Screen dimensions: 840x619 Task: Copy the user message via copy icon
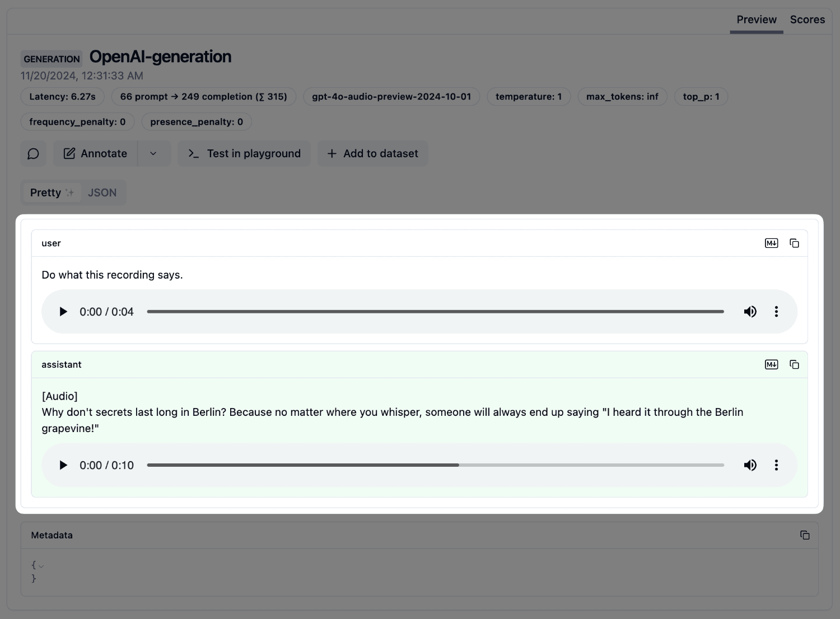tap(795, 243)
